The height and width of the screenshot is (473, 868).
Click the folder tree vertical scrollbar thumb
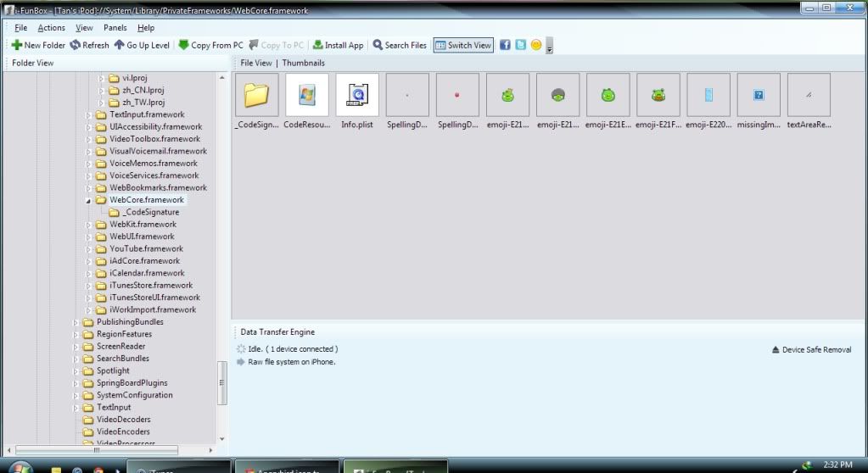(222, 383)
